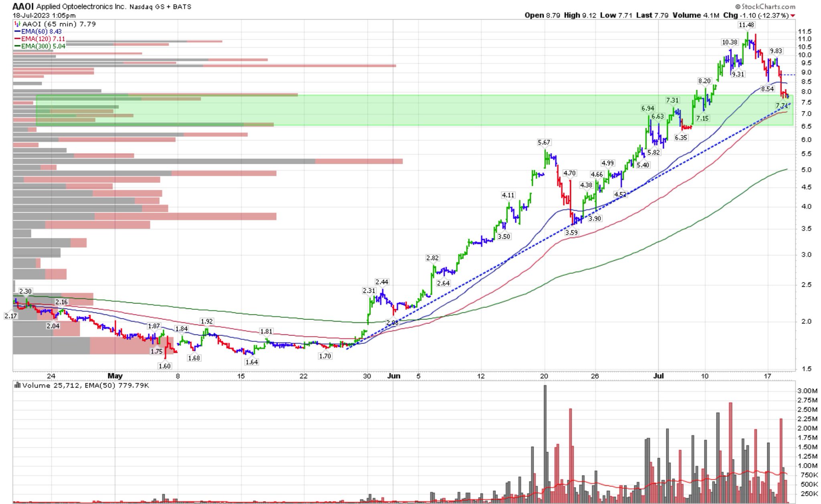This screenshot has width=821, height=504.
Task: Click the 11.48 price flag annotation
Action: point(747,25)
